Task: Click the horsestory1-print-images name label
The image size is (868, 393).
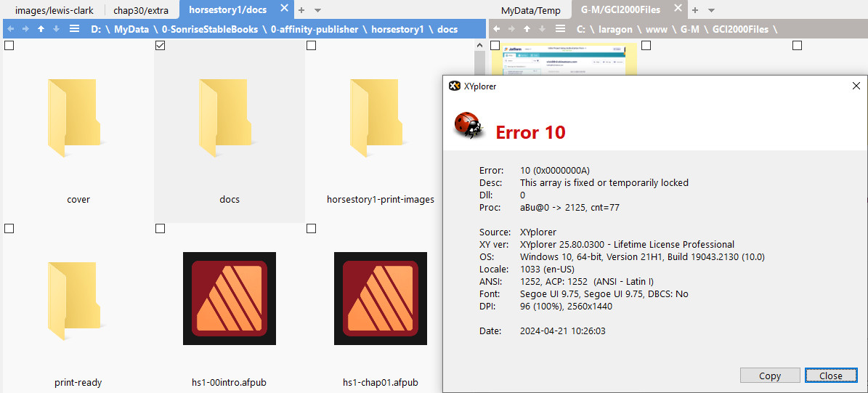Action: pos(381,199)
